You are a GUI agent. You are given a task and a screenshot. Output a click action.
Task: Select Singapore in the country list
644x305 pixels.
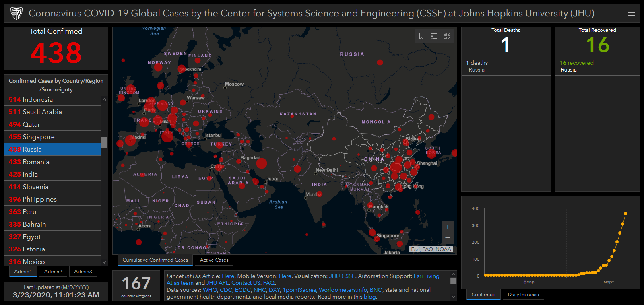[53, 137]
